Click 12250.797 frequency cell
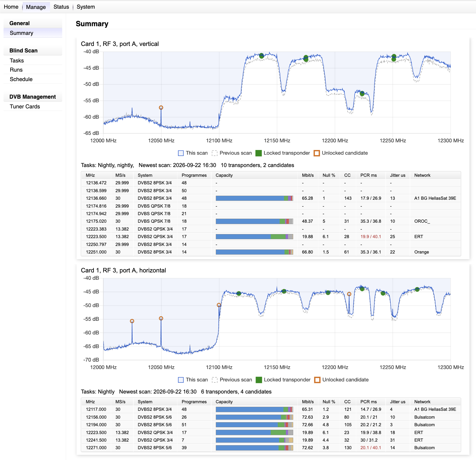Viewport: 476px width, 460px height. [x=96, y=244]
